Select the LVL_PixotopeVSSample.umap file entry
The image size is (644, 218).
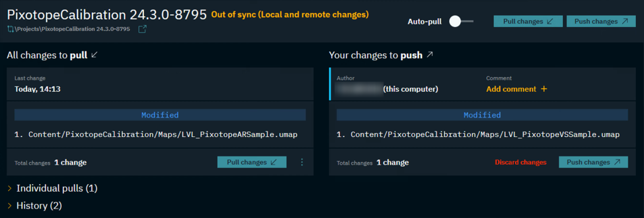485,134
